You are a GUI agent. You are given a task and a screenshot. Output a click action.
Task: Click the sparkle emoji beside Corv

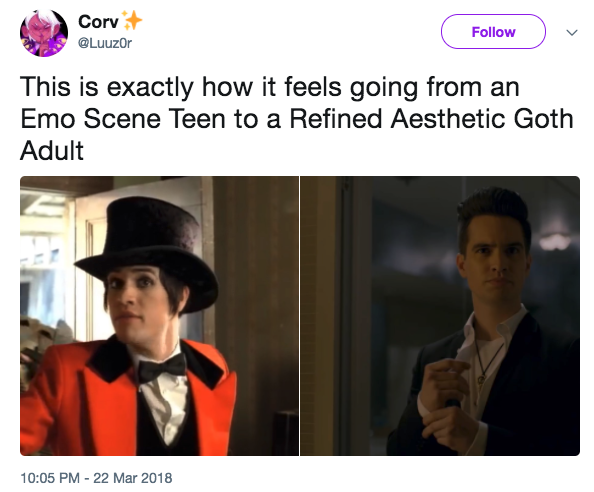[x=131, y=20]
